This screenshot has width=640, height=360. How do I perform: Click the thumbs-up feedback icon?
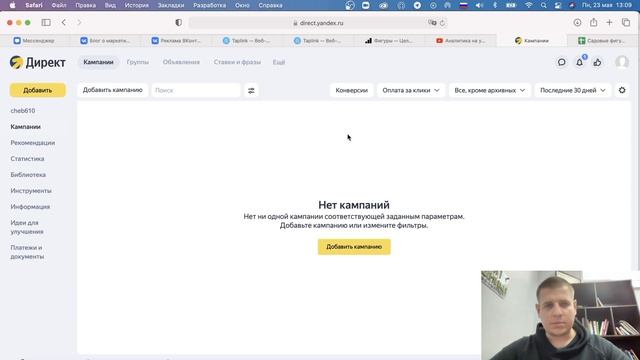[598, 62]
